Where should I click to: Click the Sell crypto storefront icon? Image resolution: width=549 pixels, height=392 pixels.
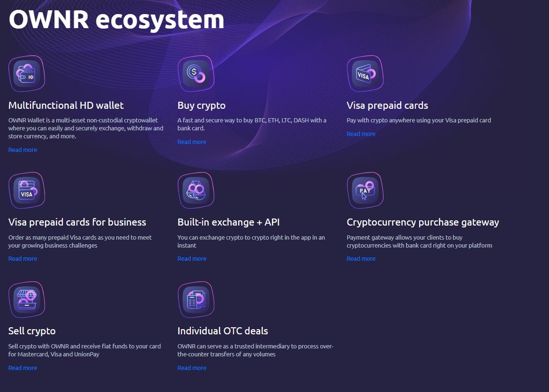27,299
